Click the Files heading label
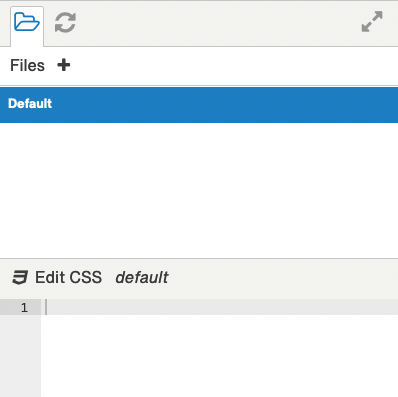Image resolution: width=398 pixels, height=397 pixels. click(x=27, y=65)
